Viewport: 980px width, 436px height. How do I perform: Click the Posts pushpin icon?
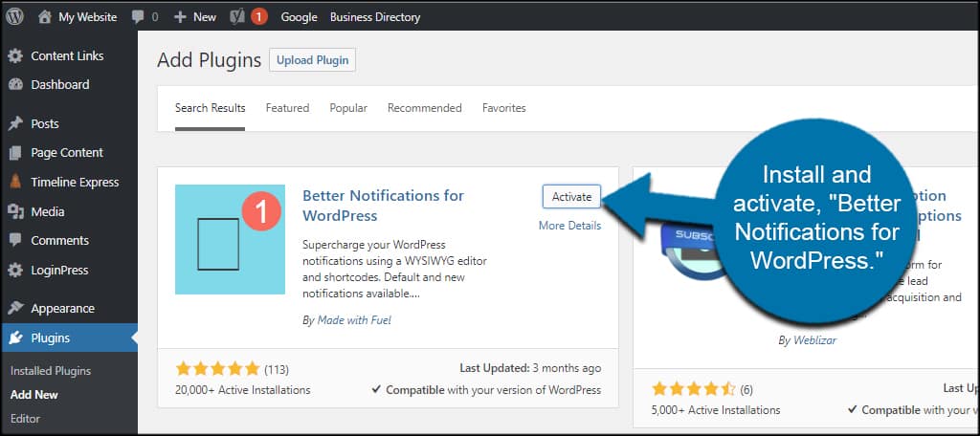point(15,123)
